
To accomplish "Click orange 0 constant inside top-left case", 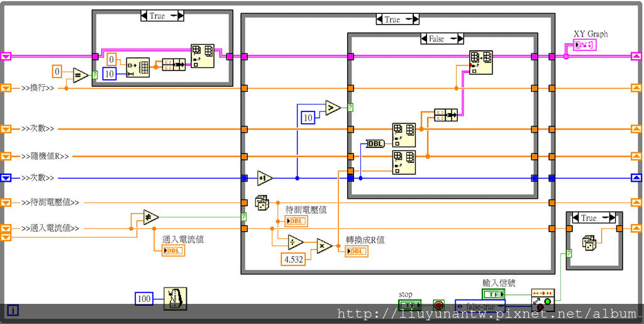I will pyautogui.click(x=112, y=59).
